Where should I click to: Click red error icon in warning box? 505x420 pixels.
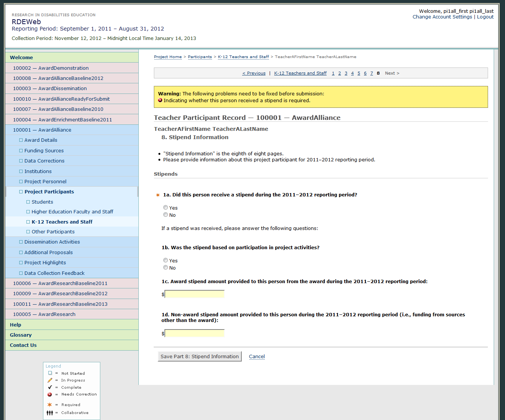(160, 101)
